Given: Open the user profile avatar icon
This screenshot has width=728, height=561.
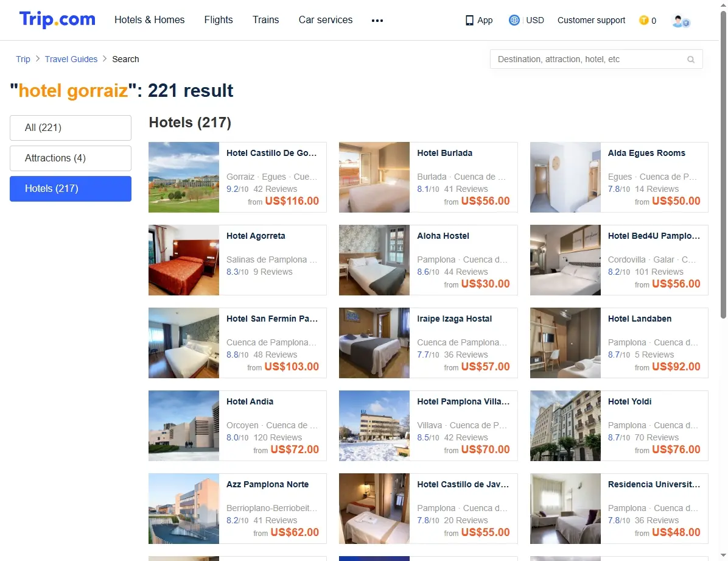Looking at the screenshot, I should [x=681, y=21].
